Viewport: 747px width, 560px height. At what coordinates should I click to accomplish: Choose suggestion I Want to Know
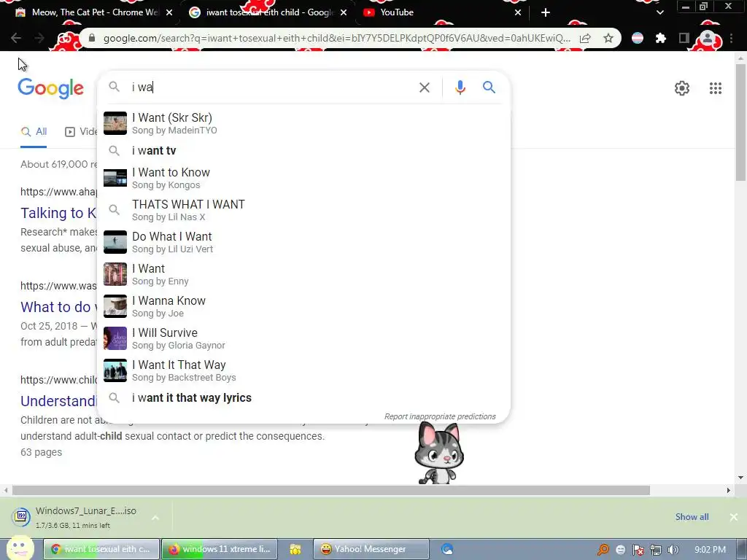tap(303, 178)
